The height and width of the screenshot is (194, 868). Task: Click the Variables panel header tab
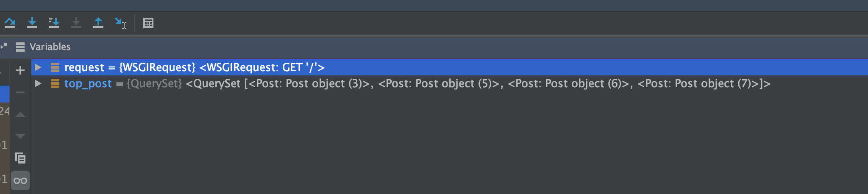(x=50, y=47)
